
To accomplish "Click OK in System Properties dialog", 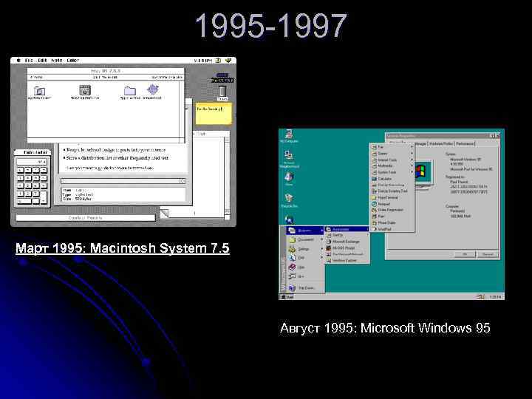I will [465, 254].
